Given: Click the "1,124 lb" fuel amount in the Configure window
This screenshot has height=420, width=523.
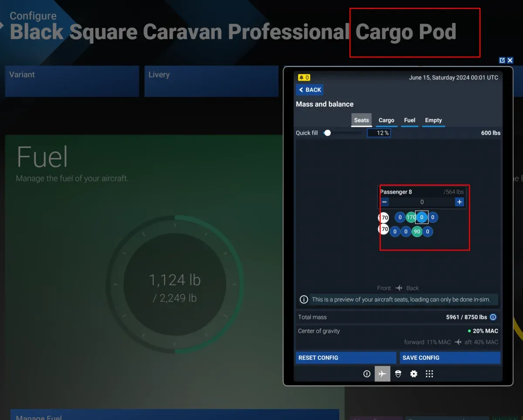Looking at the screenshot, I should coord(175,280).
